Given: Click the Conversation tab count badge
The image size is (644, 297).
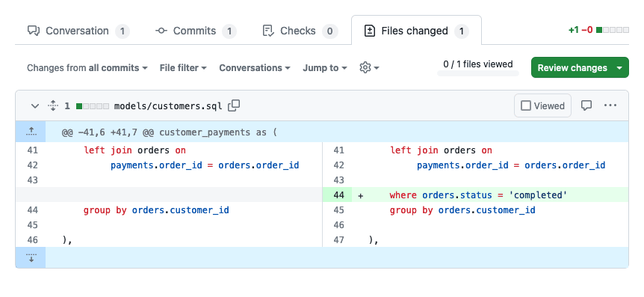Looking at the screenshot, I should point(123,31).
